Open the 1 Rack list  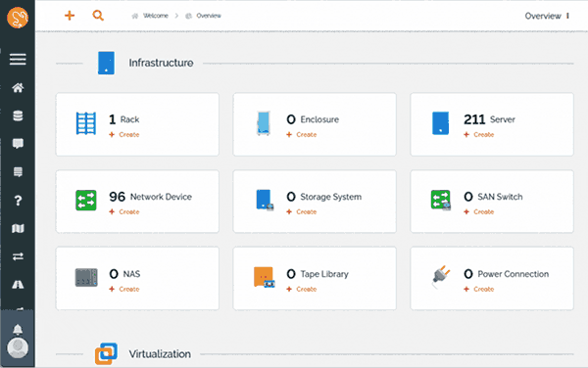[124, 119]
